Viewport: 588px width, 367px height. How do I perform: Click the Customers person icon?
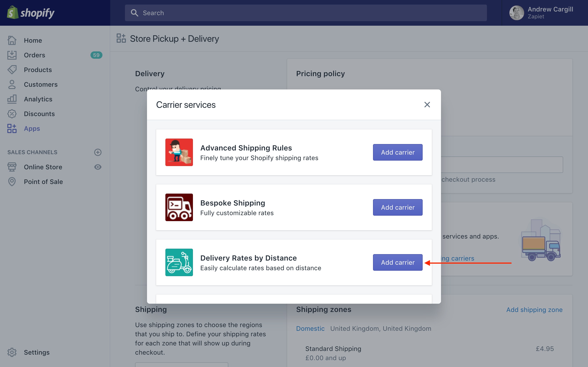[x=12, y=84]
